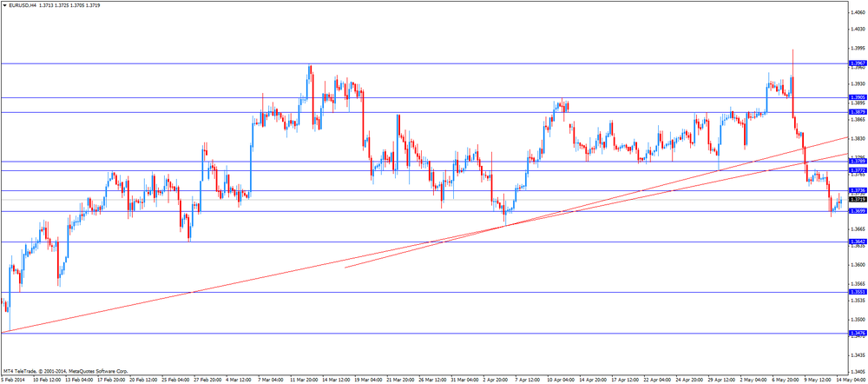Click the 1.3699 price level label
Screen dimensions: 868x384
click(858, 211)
